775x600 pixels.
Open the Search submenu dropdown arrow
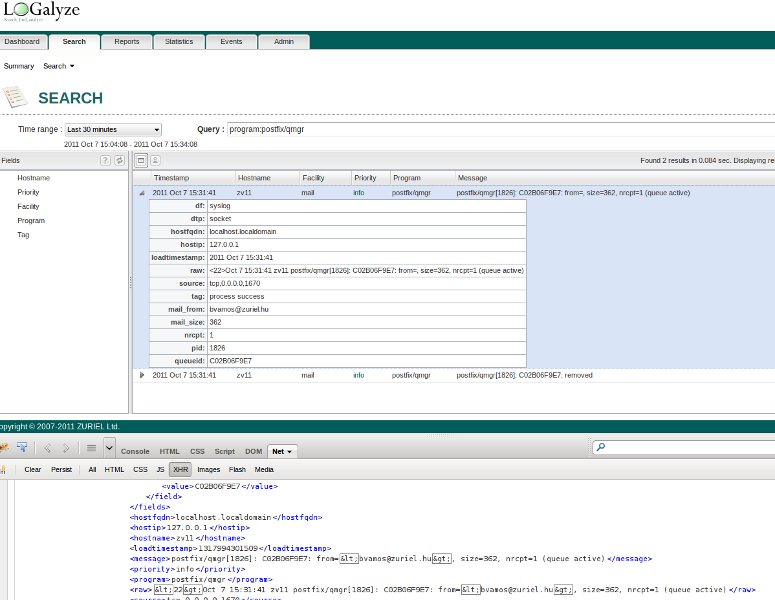pos(72,66)
